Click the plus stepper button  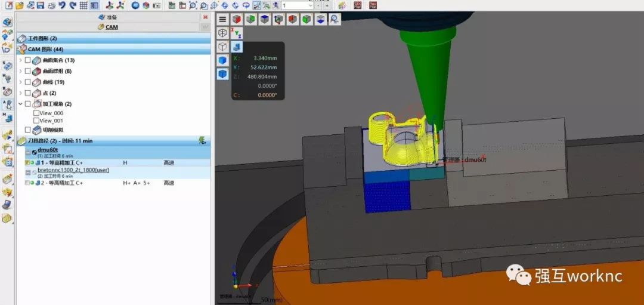click(x=327, y=6)
